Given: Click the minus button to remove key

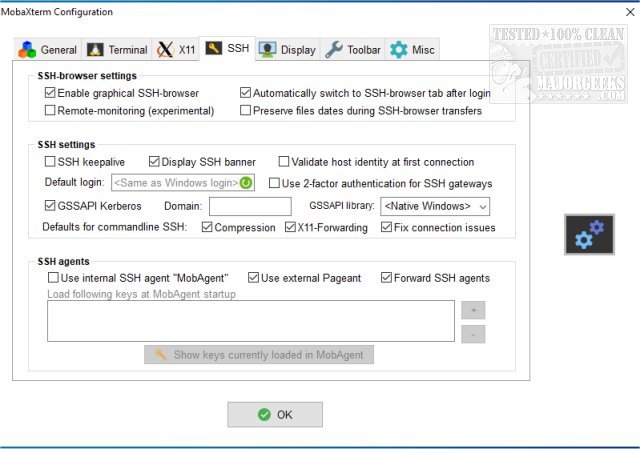Looking at the screenshot, I should pos(473,334).
